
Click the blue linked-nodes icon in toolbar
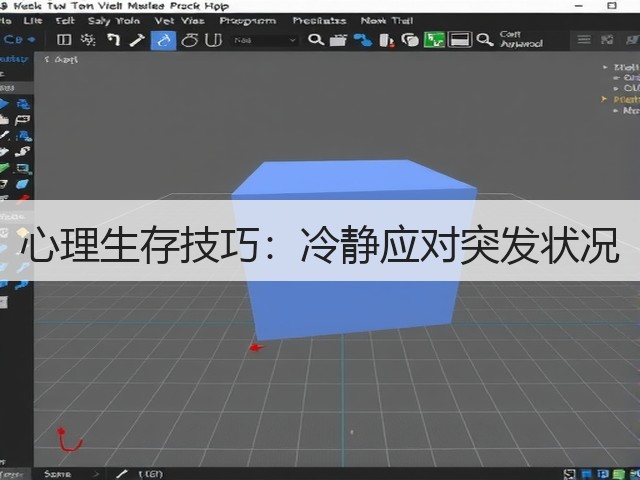[362, 40]
